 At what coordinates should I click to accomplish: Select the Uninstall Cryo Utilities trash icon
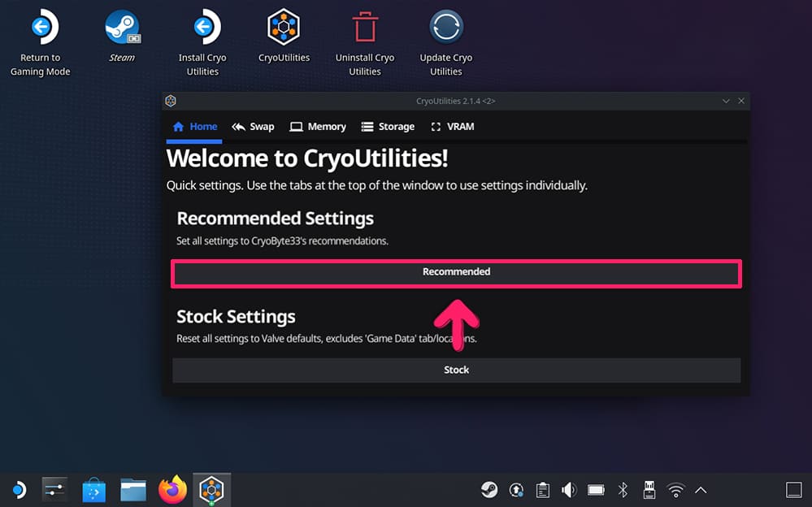(x=365, y=27)
